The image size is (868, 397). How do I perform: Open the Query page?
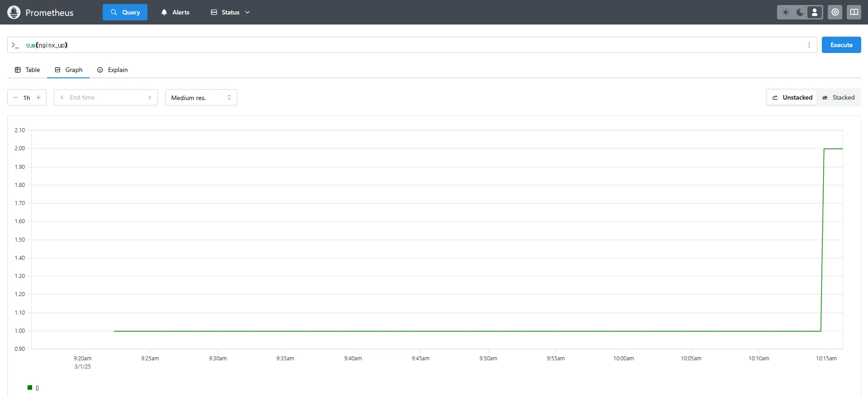[x=125, y=12]
